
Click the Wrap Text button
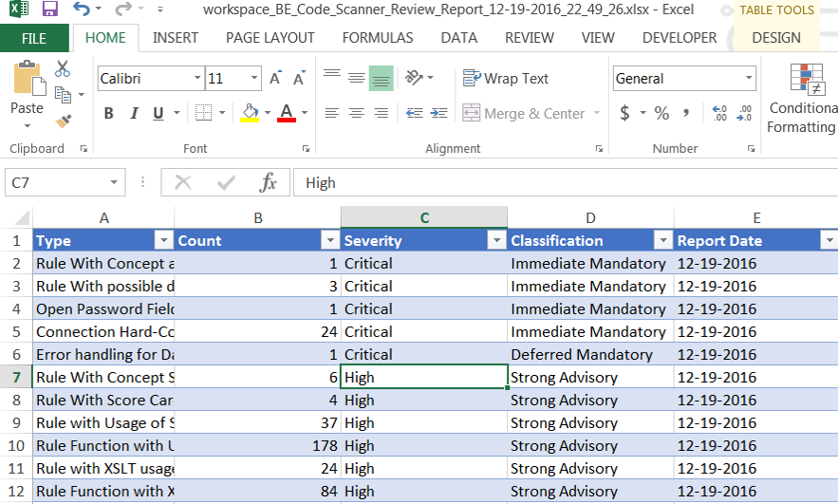(x=506, y=79)
